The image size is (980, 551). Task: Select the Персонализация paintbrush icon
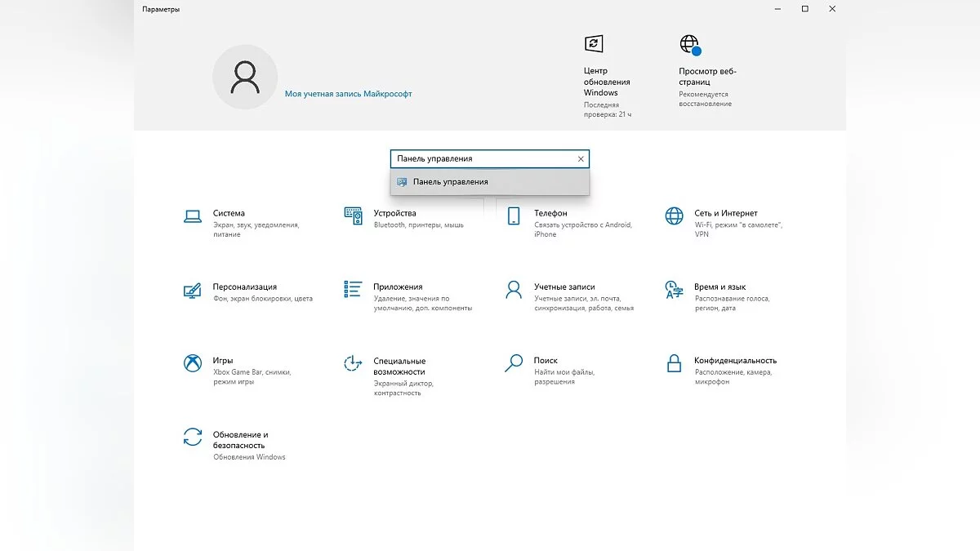click(x=192, y=290)
